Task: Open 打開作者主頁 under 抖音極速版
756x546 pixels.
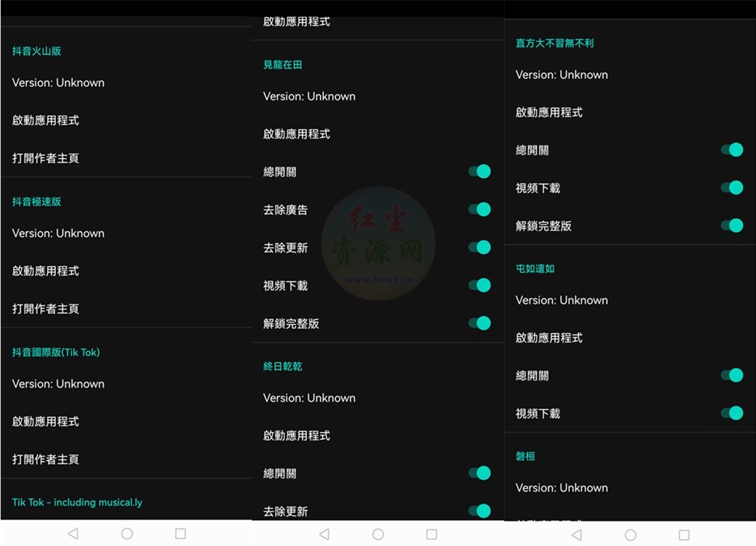Action: pos(45,308)
